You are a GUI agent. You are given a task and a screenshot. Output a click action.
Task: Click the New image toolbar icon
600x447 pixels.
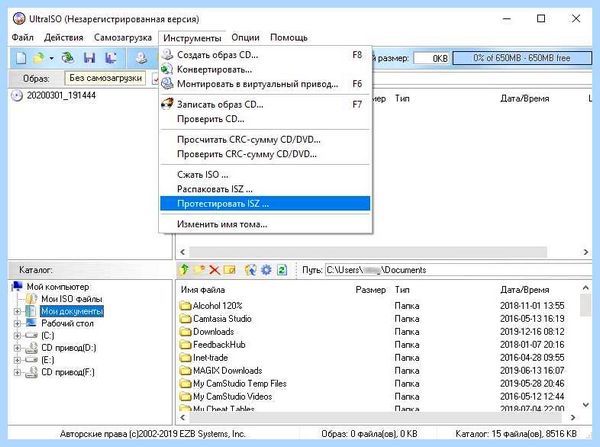(x=21, y=58)
